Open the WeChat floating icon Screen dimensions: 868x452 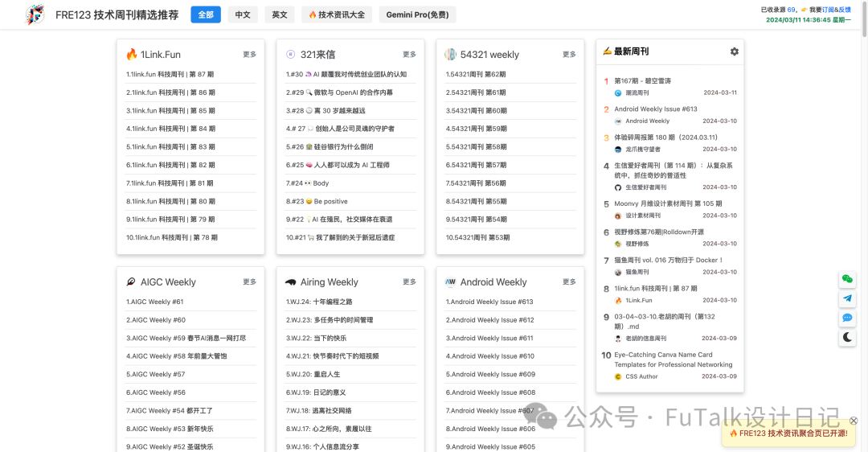(847, 279)
